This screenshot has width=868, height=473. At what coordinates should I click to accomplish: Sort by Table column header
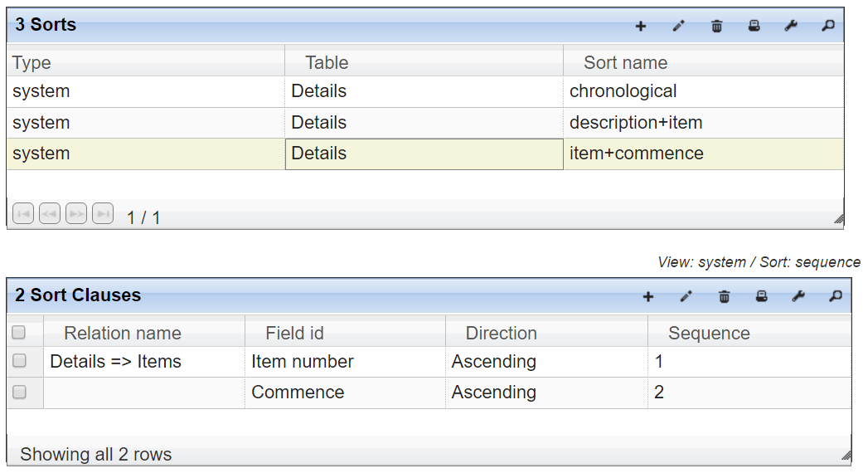(424, 62)
